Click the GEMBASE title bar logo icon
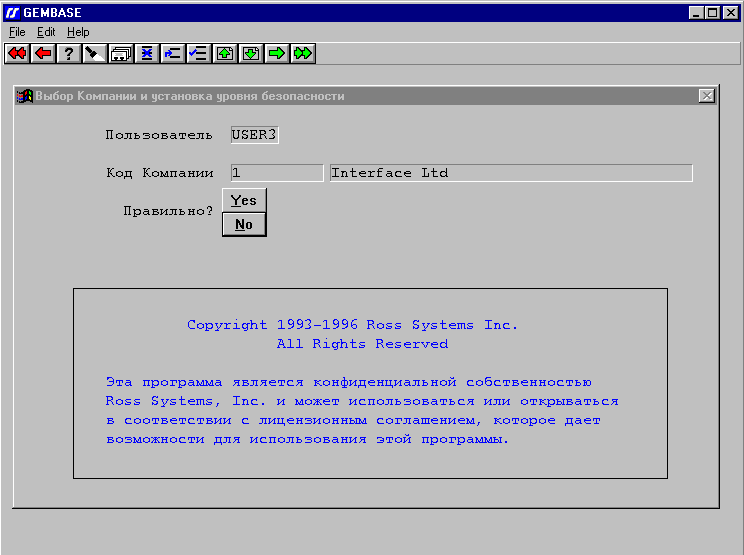The width and height of the screenshot is (744, 555). 13,13
